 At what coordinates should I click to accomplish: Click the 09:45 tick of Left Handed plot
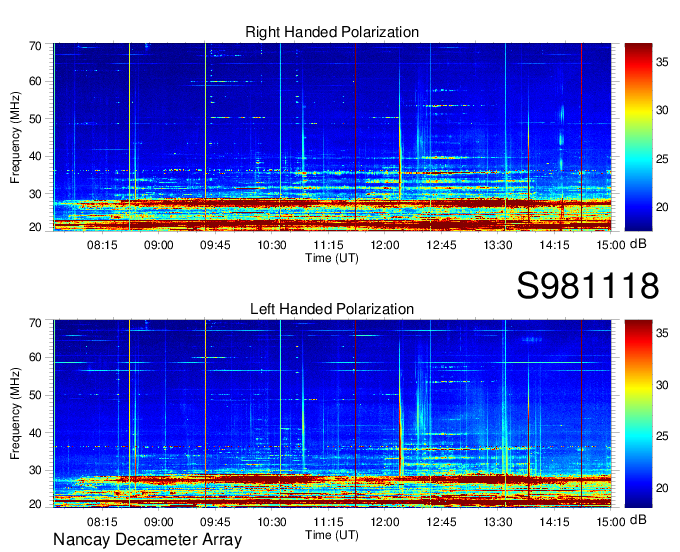(x=215, y=522)
